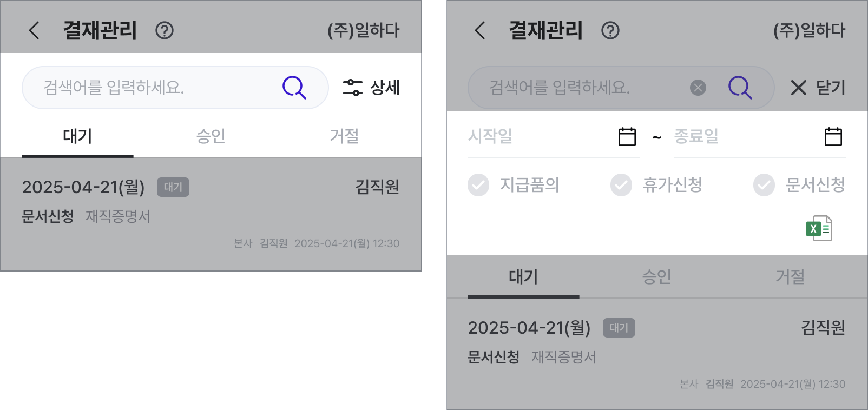Select the 대기 tab in right panel
This screenshot has height=410, width=868.
pyautogui.click(x=523, y=277)
